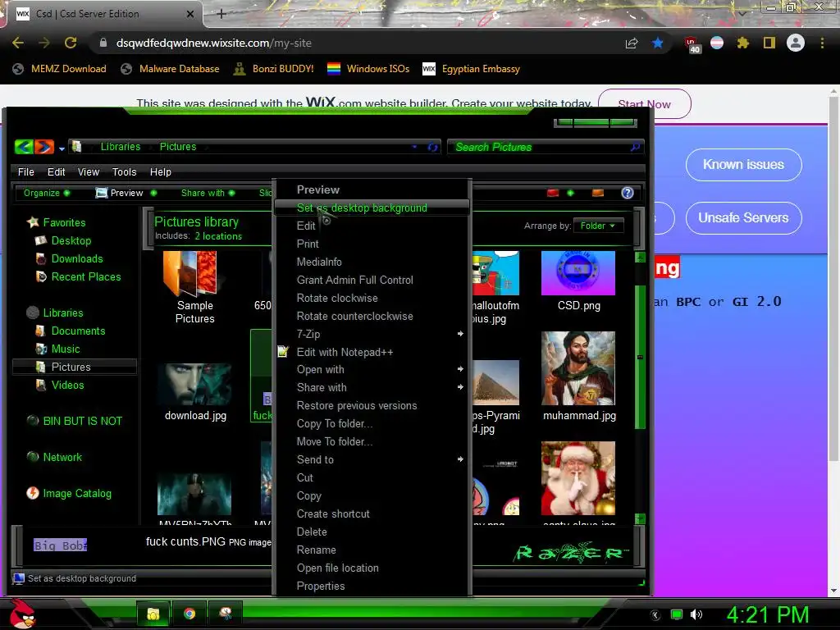Screen dimensions: 840x630
Task: Open Image Catalog in navigation pane
Action: [69, 493]
